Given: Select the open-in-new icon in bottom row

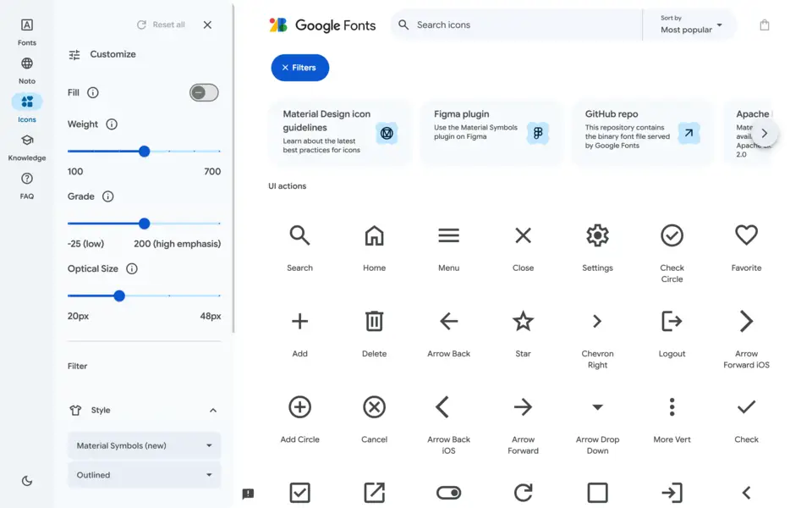Looking at the screenshot, I should [374, 493].
